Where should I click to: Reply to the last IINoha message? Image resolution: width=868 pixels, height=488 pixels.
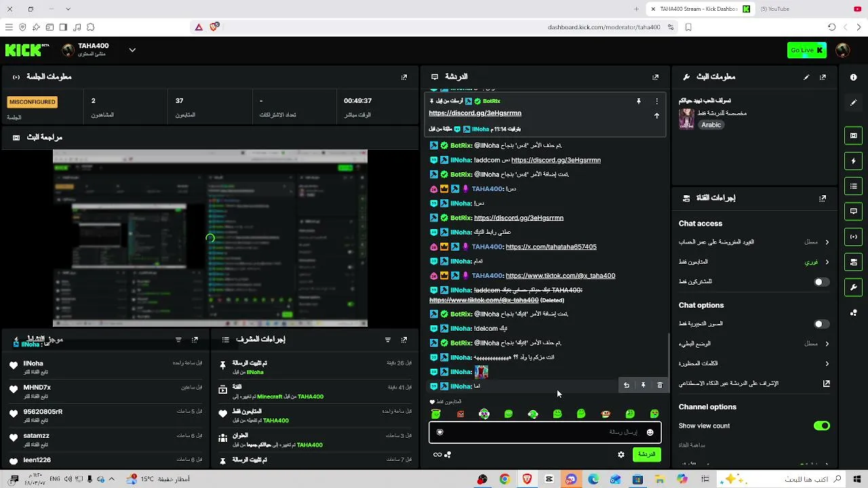[x=627, y=385]
